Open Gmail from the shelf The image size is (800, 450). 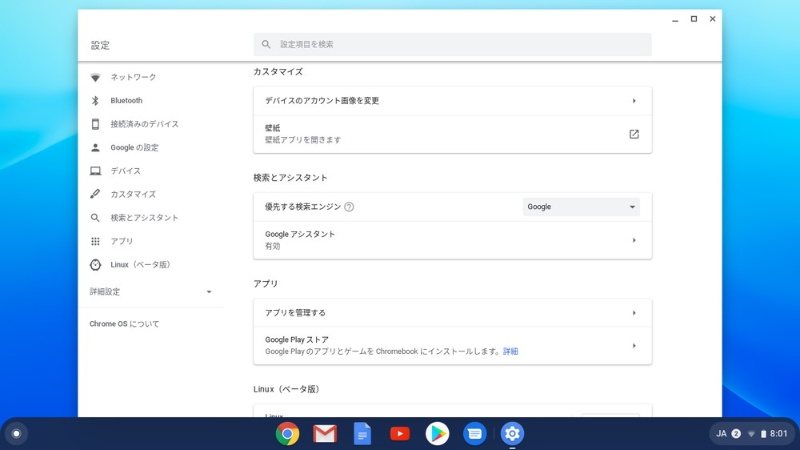(325, 433)
